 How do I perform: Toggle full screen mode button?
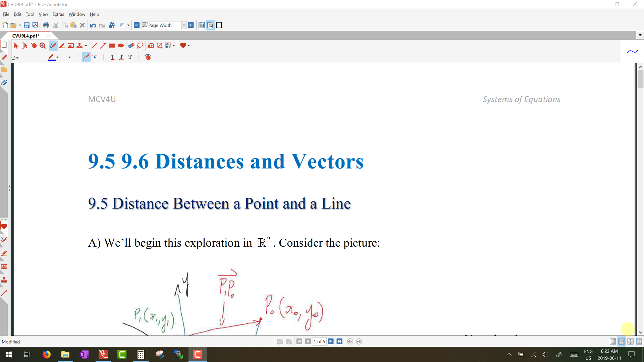(x=219, y=25)
